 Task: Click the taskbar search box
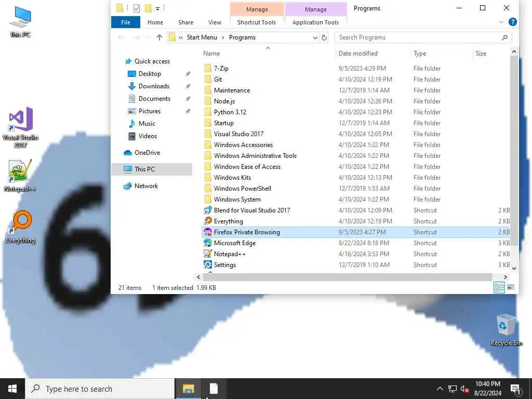pyautogui.click(x=100, y=389)
